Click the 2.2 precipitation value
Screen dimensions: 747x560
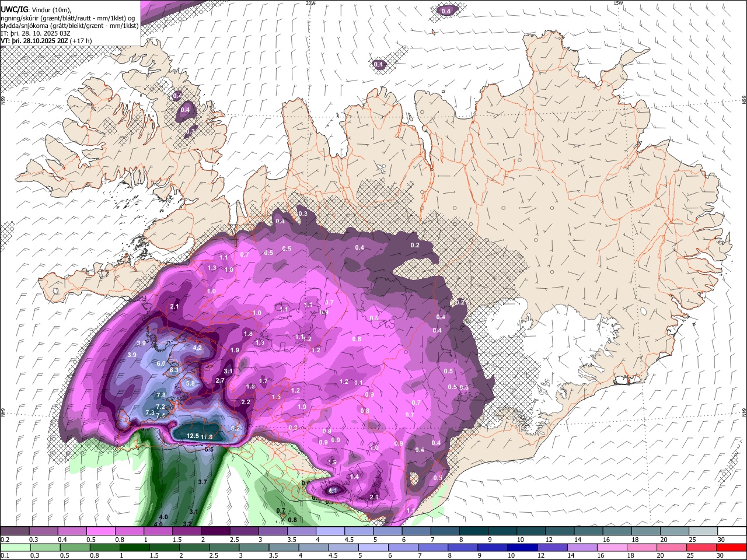(246, 402)
